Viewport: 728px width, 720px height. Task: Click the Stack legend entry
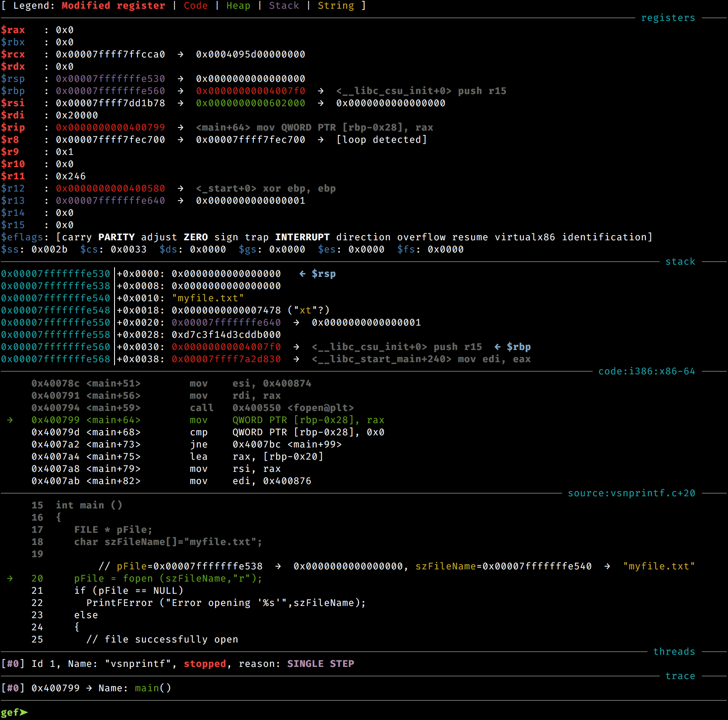pos(284,6)
